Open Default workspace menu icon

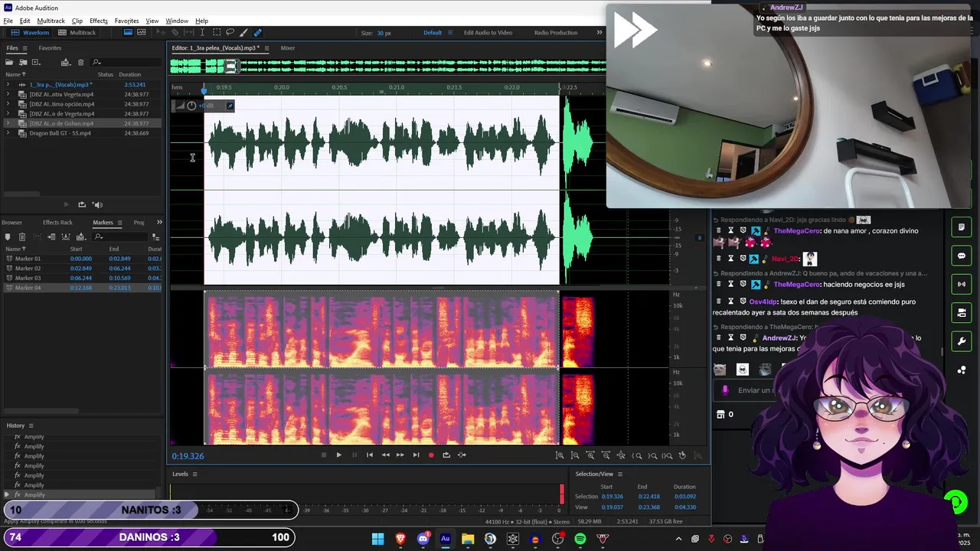pyautogui.click(x=449, y=32)
